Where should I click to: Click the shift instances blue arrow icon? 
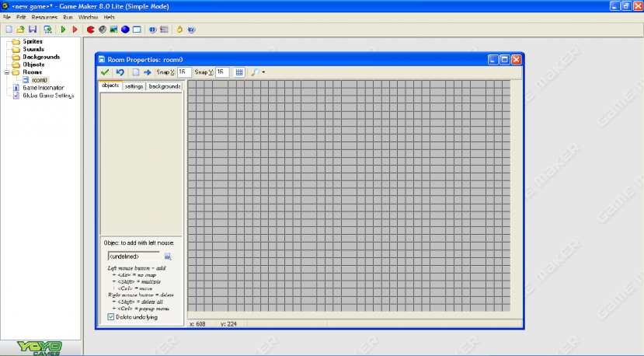(x=148, y=72)
